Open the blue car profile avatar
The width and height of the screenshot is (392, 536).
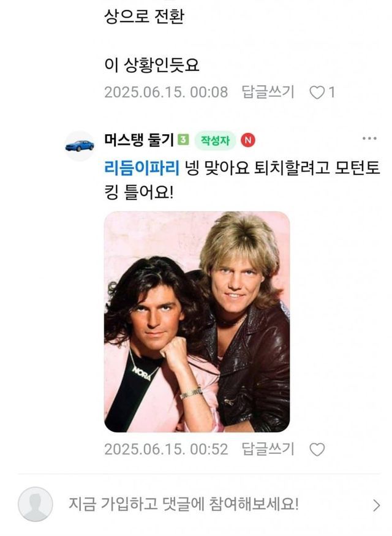click(x=80, y=146)
